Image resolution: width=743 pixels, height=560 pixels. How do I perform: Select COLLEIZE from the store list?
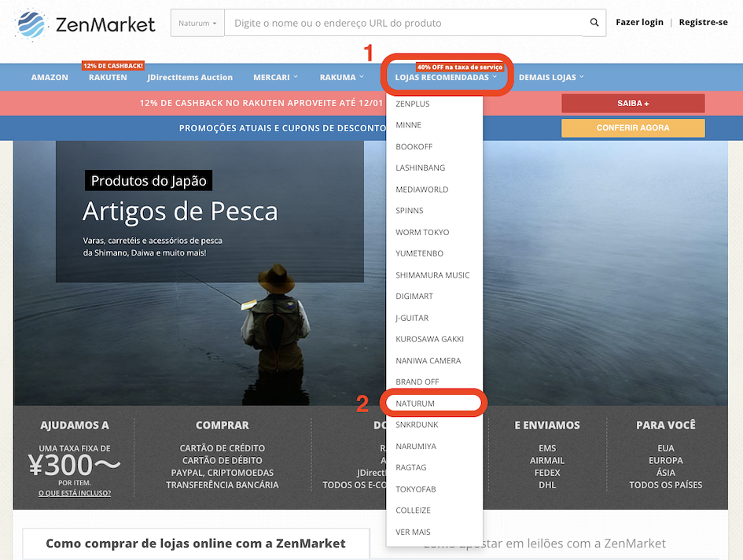(x=414, y=510)
